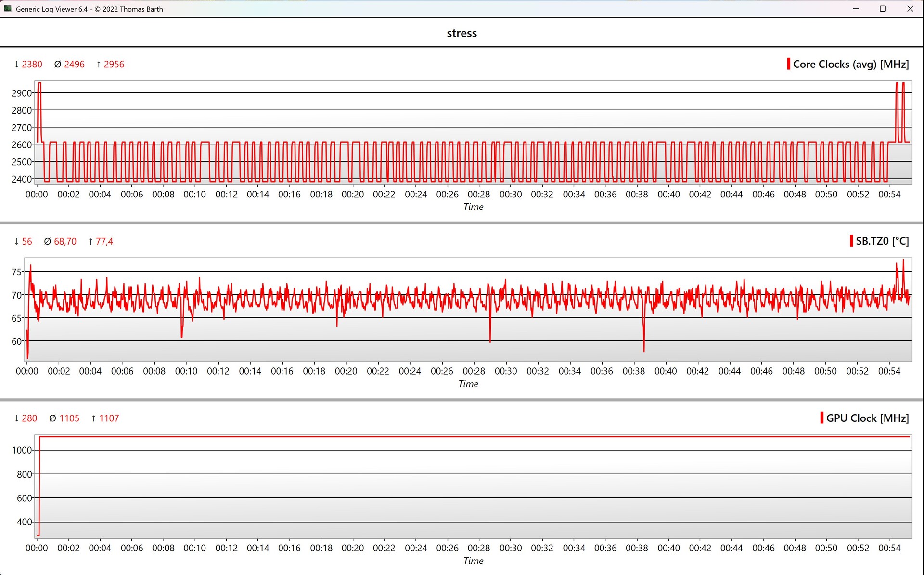Click maximum temperature value 77,4
924x575 pixels.
coord(104,241)
